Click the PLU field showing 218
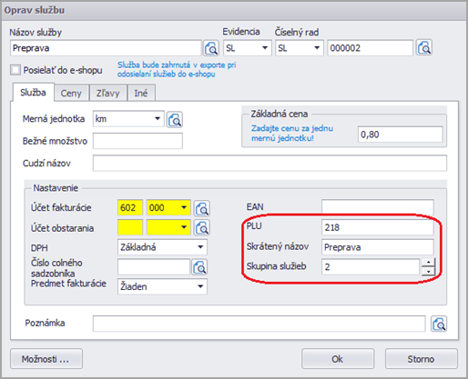Image resolution: width=468 pixels, height=379 pixels. 377,227
